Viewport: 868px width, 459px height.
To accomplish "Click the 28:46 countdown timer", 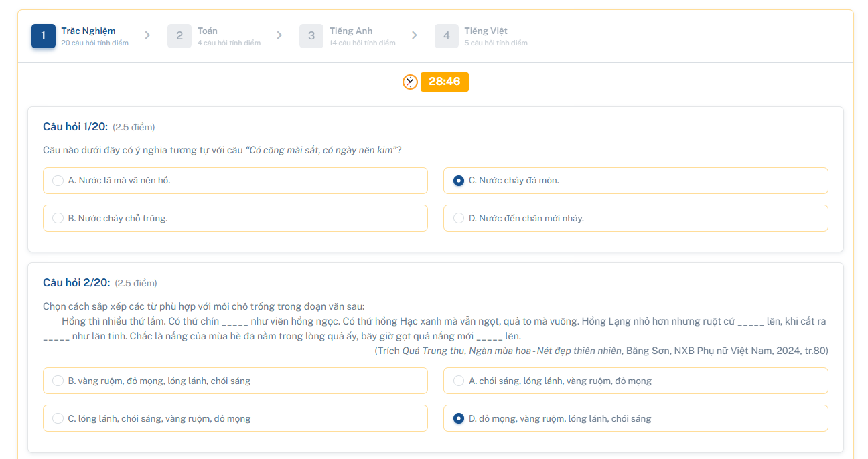I will point(445,82).
